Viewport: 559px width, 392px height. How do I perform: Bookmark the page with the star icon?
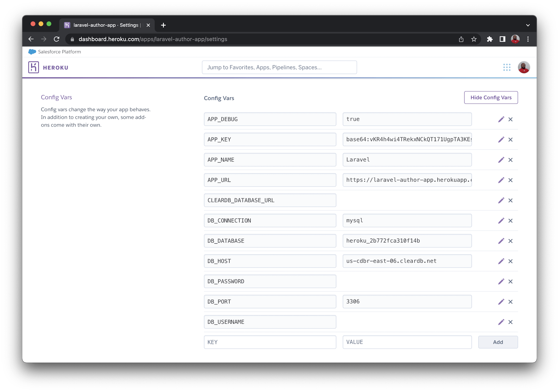click(474, 39)
